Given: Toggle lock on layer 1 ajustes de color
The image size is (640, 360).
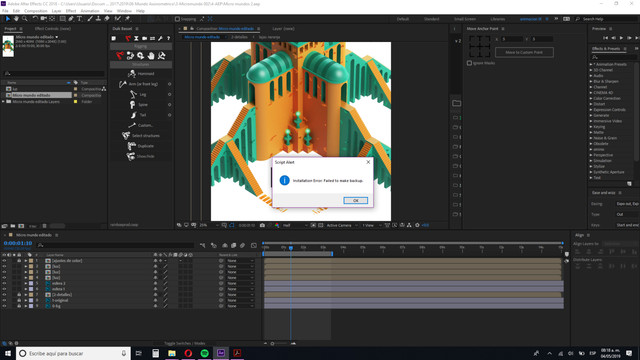Looking at the screenshot, I should (x=19, y=260).
